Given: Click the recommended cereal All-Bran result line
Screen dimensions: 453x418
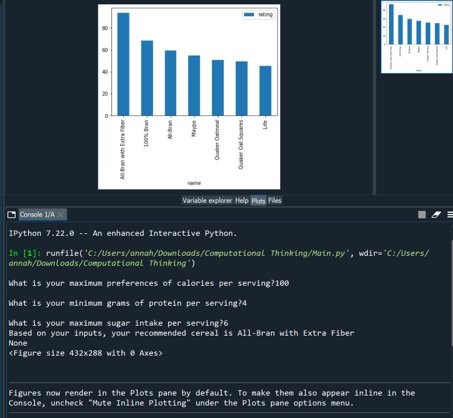Looking at the screenshot, I should pyautogui.click(x=181, y=333).
